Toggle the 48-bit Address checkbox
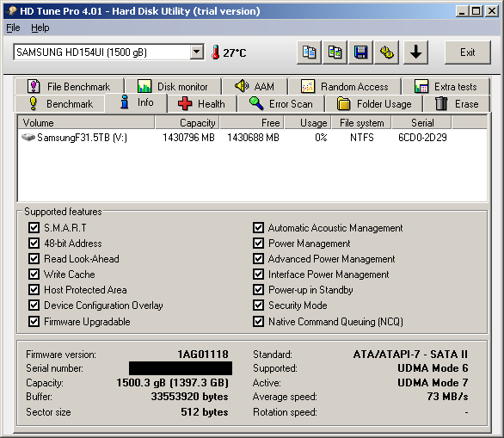Screen dimensions: 504x438 point(34,244)
